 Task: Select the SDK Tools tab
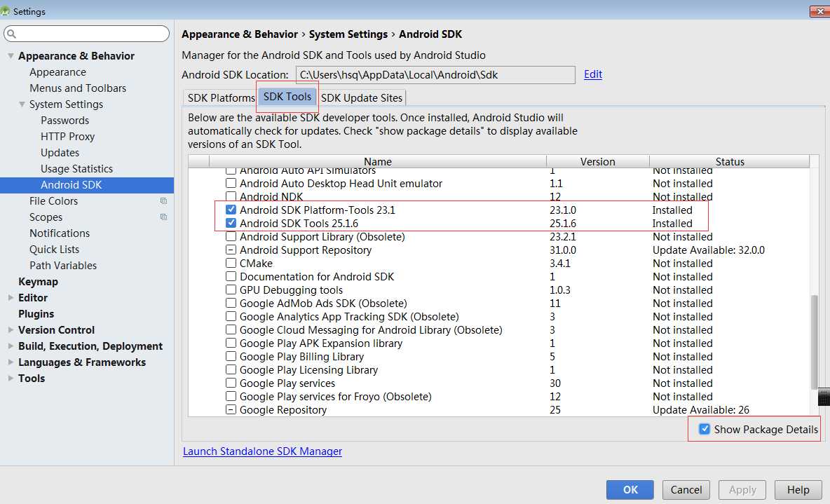click(x=287, y=96)
